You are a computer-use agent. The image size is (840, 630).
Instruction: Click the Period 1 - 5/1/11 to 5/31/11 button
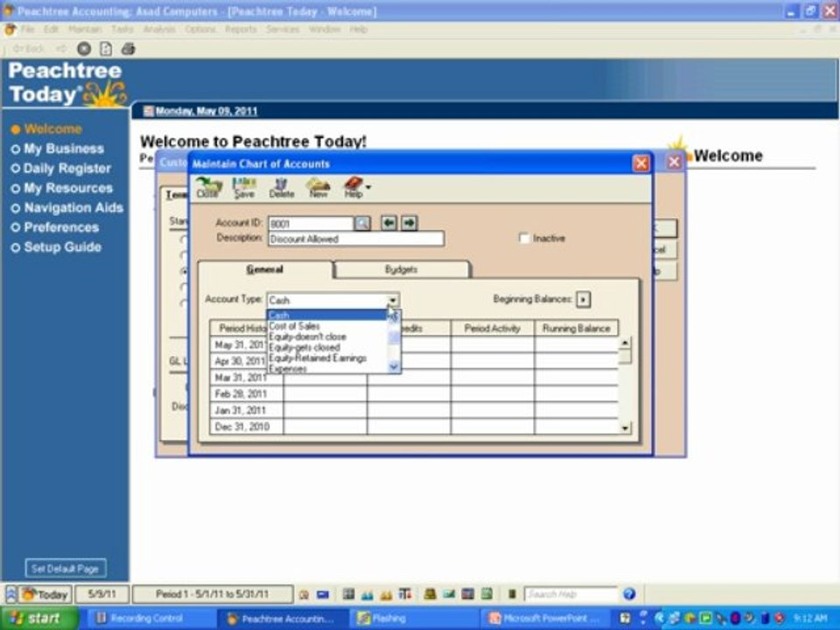point(212,594)
